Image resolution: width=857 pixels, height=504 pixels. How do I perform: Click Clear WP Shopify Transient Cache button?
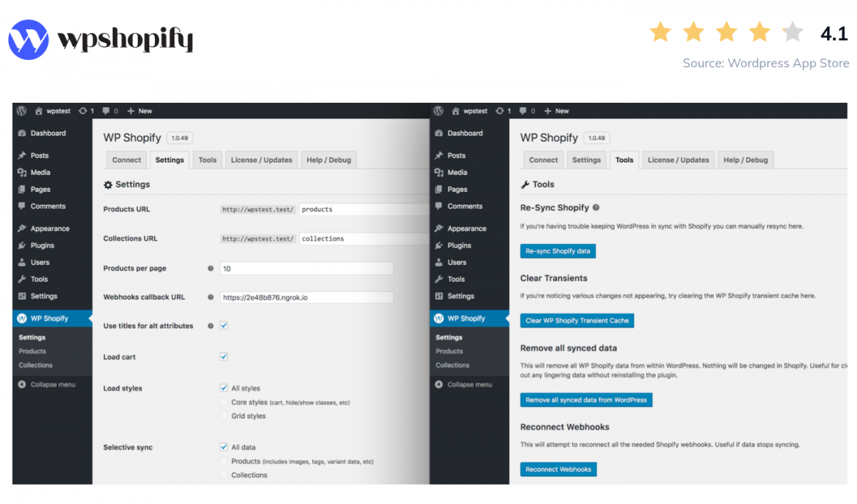pos(577,321)
